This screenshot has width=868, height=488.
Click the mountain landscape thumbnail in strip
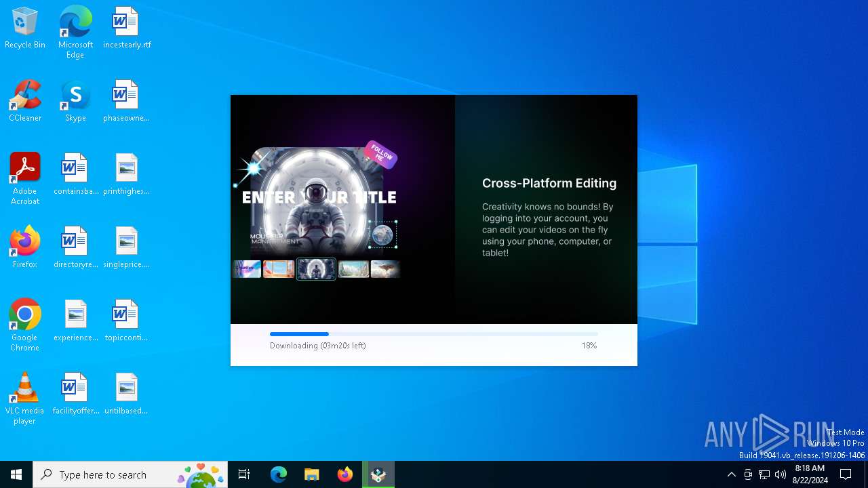point(353,269)
